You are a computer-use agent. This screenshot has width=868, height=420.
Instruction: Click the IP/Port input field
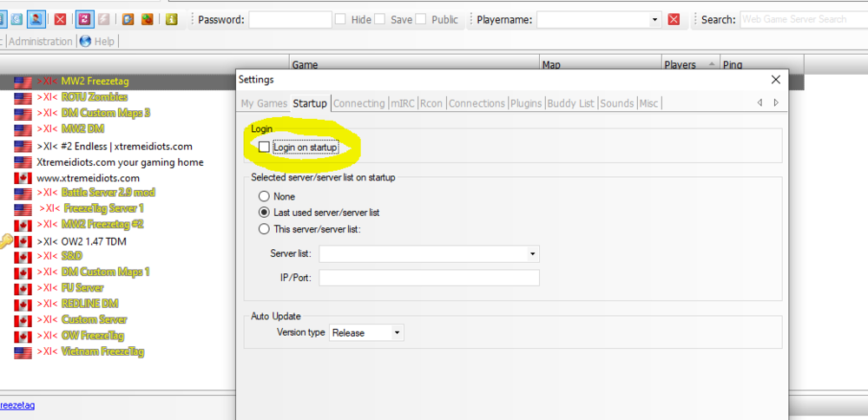tap(429, 278)
